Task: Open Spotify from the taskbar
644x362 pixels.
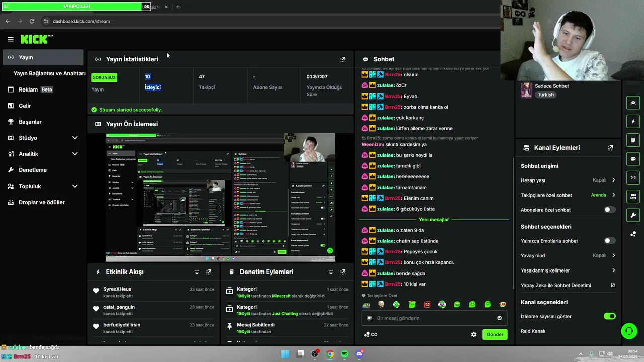Action: point(345,354)
